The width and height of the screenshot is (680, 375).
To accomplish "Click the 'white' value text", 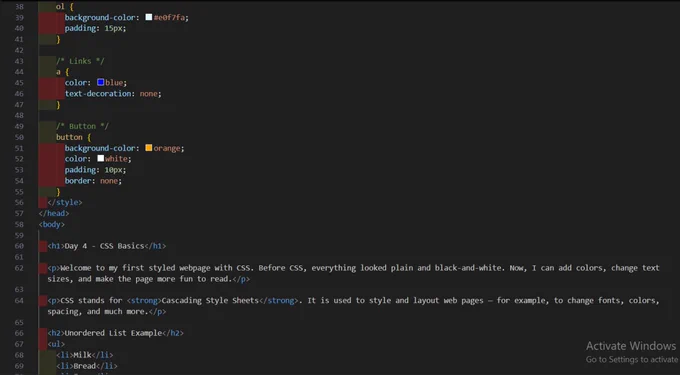I will 116,159.
